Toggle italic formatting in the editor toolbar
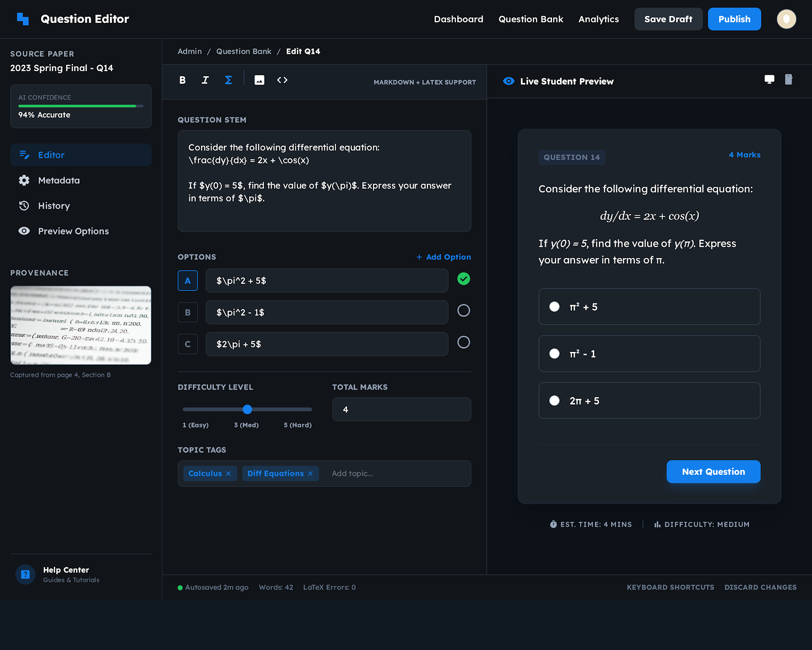The height and width of the screenshot is (650, 812). pyautogui.click(x=205, y=80)
